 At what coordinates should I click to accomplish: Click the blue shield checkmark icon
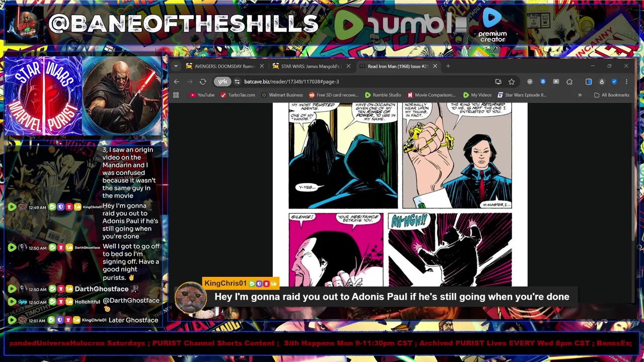tap(614, 81)
